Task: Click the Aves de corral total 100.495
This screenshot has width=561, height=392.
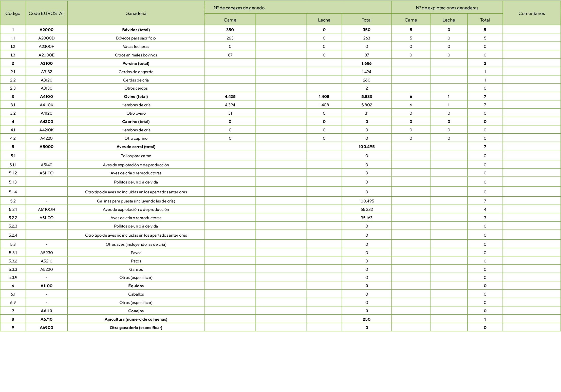Action: 366,147
